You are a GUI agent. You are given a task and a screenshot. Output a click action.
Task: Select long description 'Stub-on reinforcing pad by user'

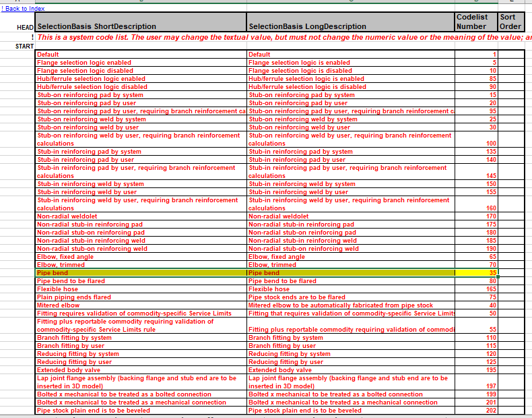click(350, 103)
